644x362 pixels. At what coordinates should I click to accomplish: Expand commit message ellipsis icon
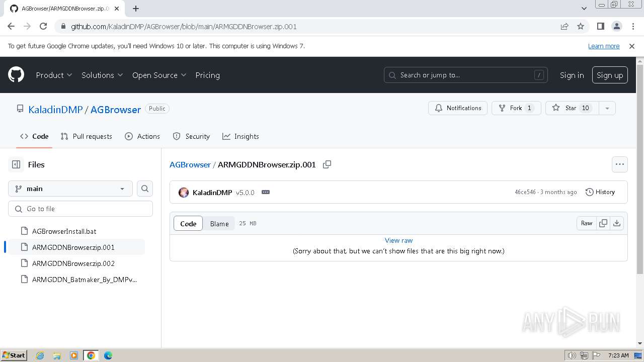(266, 193)
